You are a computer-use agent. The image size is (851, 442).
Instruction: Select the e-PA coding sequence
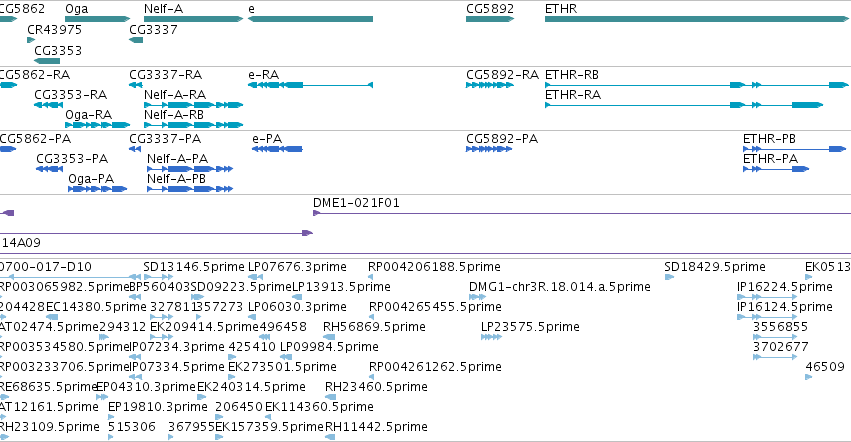click(x=277, y=149)
